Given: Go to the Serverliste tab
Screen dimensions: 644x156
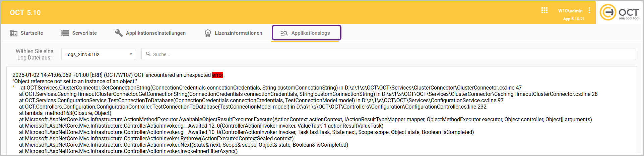Looking at the screenshot, I should pos(84,33).
